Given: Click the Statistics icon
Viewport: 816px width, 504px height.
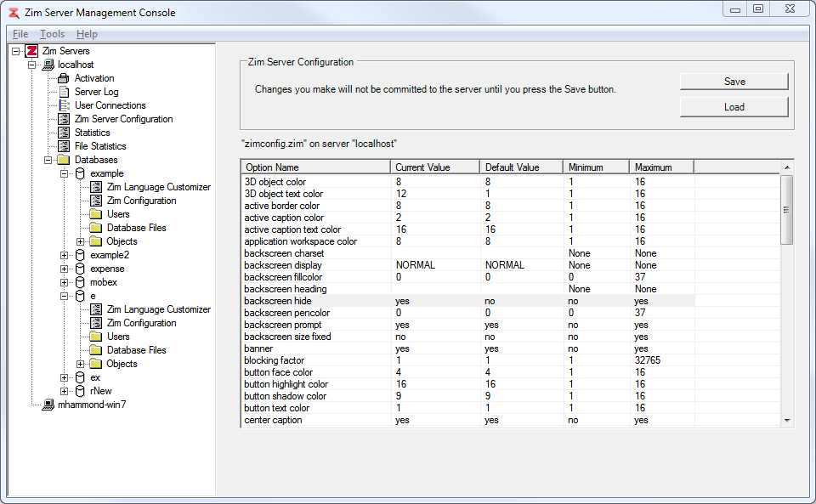Looking at the screenshot, I should coord(64,133).
